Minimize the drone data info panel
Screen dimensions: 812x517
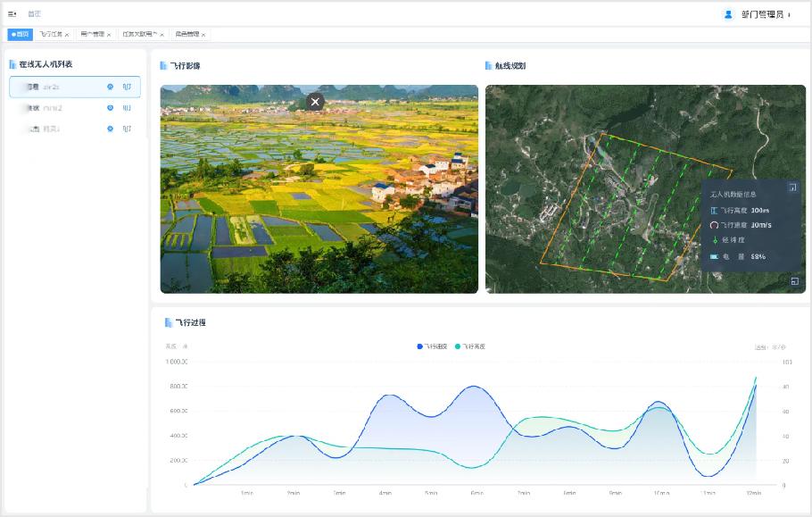791,188
